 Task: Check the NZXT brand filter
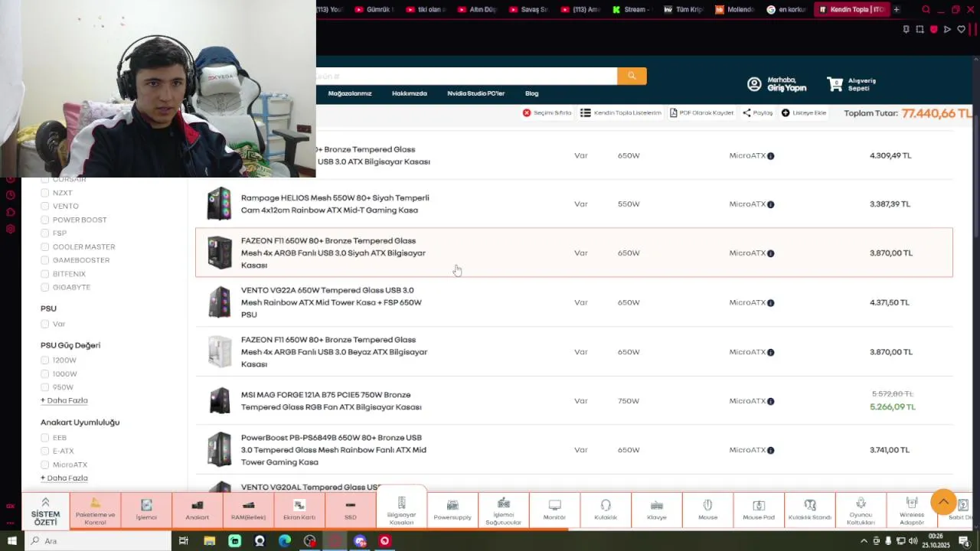tap(44, 193)
